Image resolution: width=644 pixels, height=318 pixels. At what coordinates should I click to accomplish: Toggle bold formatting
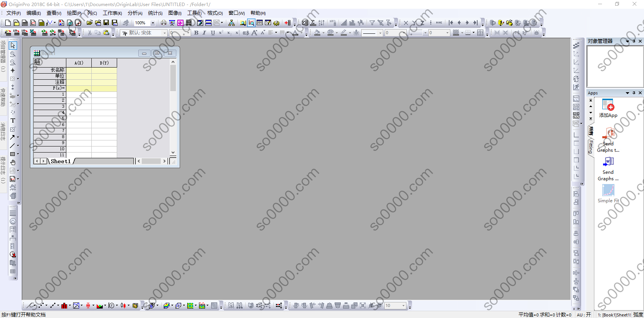tap(196, 33)
